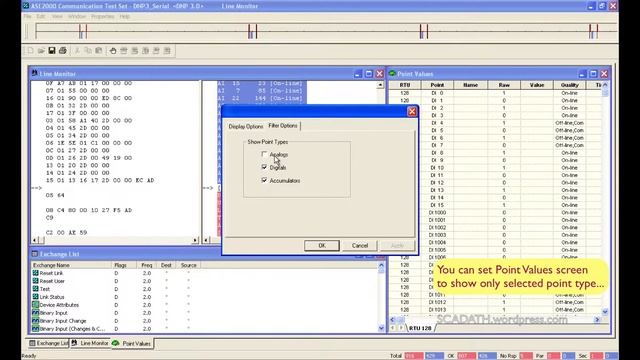640x360 pixels.
Task: Click the Open folder toolbar icon
Action: coord(41,51)
